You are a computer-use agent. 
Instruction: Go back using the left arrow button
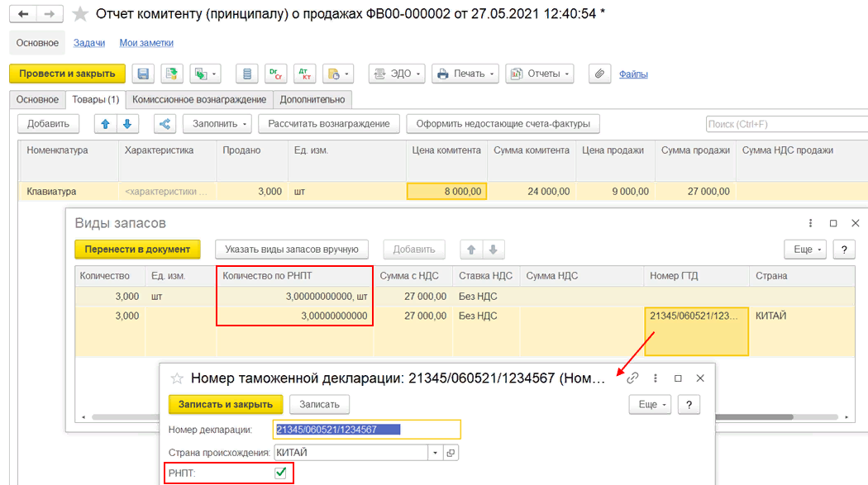pyautogui.click(x=23, y=14)
